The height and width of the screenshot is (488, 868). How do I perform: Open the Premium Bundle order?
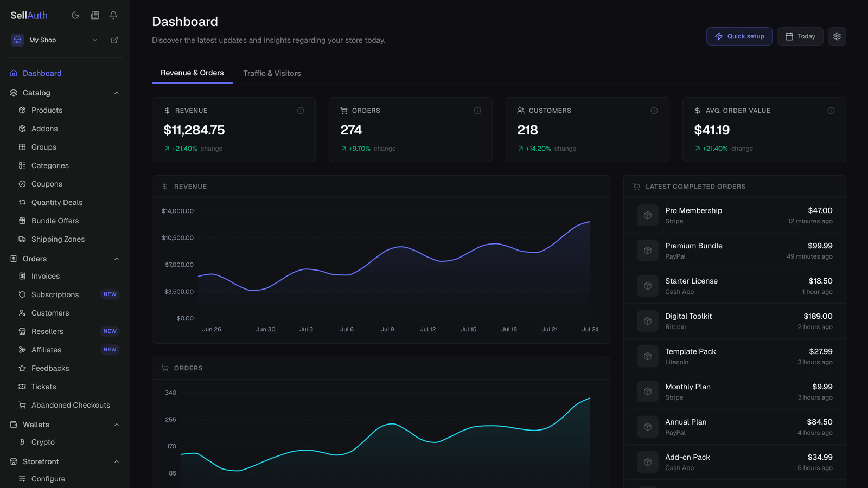click(735, 251)
